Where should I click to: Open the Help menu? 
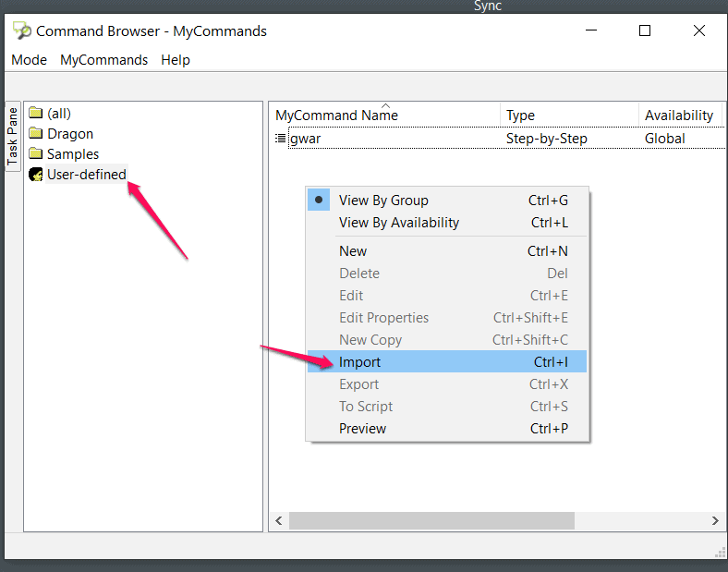tap(176, 60)
